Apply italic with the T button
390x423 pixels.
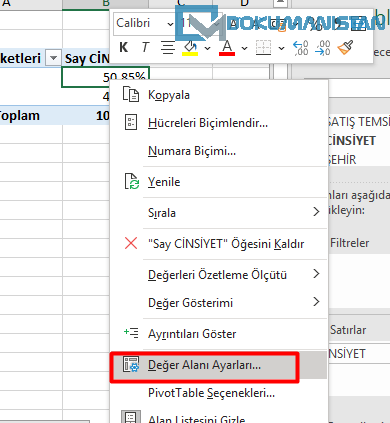[x=145, y=47]
